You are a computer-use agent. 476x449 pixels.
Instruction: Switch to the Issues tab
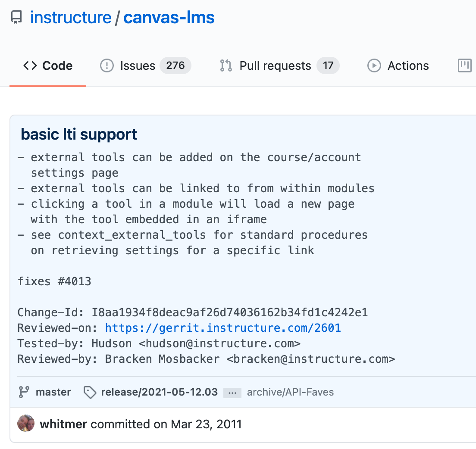point(138,65)
